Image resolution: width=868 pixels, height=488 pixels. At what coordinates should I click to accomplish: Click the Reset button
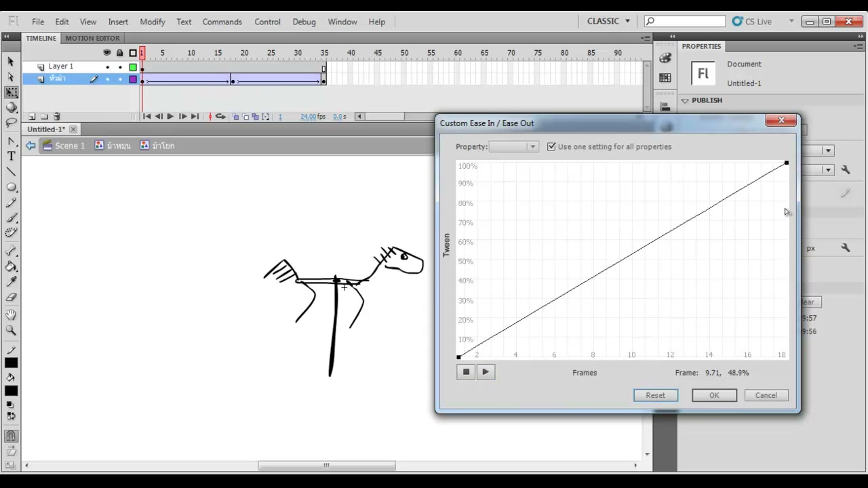pos(656,395)
